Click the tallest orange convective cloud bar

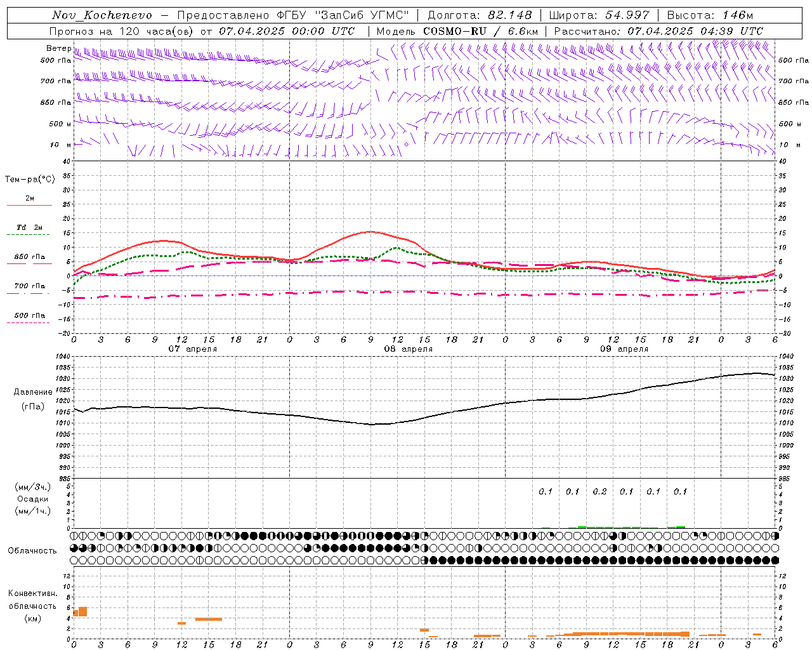click(x=82, y=611)
